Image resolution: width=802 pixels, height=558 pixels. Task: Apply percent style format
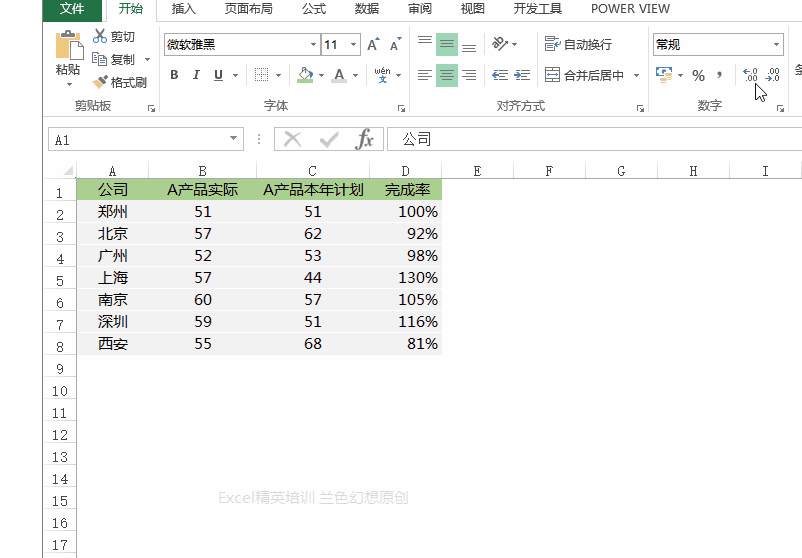[698, 76]
